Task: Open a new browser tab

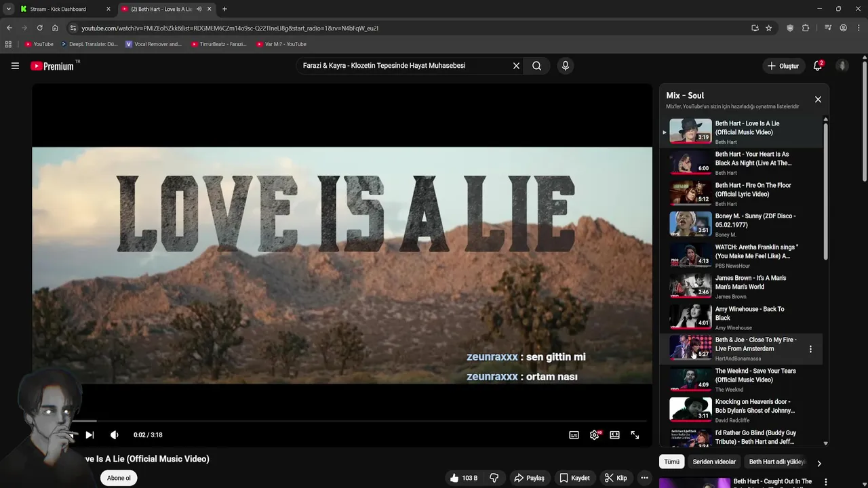Action: 224,9
